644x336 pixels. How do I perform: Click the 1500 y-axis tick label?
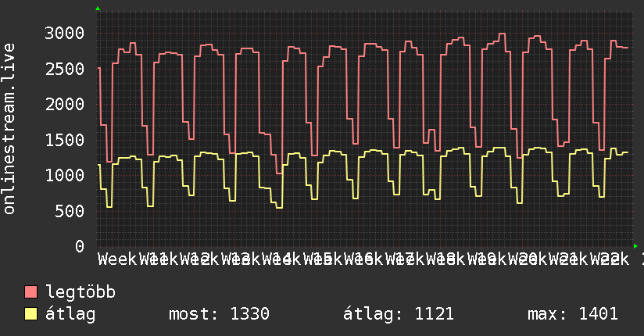(65, 140)
